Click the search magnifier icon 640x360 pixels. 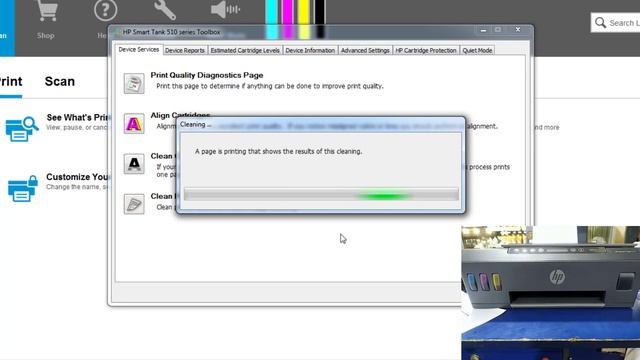coord(600,22)
